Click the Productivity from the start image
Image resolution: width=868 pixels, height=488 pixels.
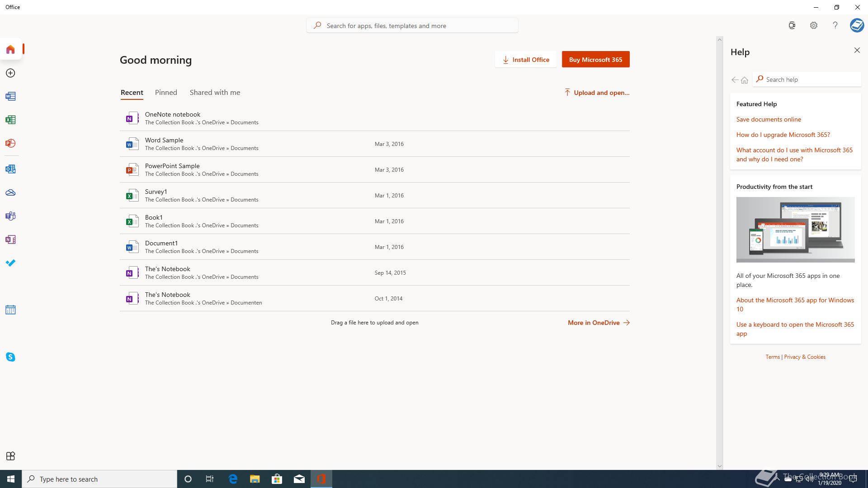click(x=795, y=230)
